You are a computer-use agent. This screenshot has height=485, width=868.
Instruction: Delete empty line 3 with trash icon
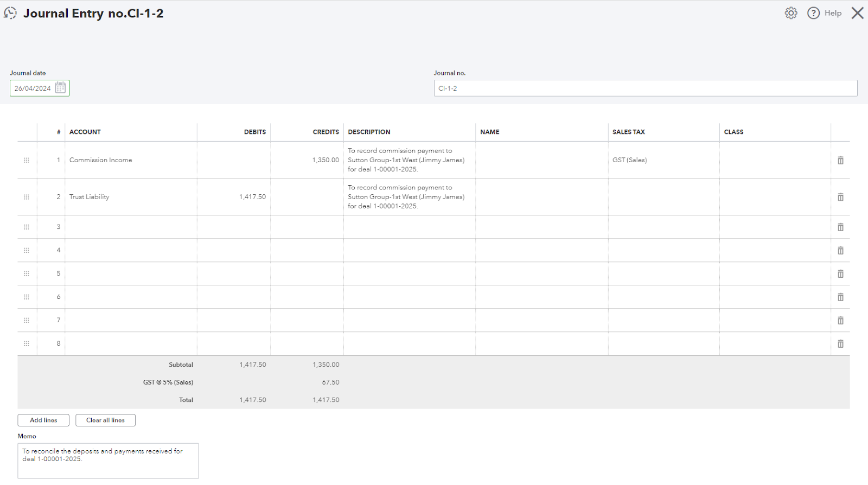[840, 227]
